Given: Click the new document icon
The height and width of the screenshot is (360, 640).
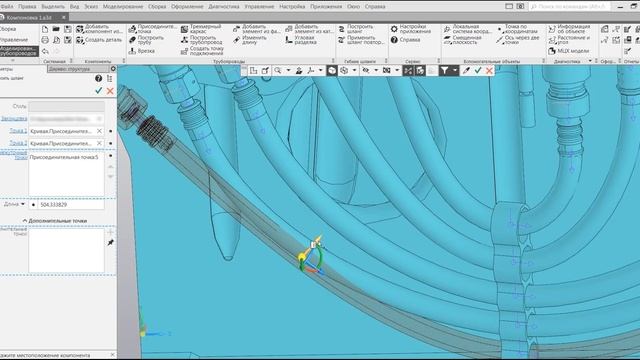Looking at the screenshot, I should [x=45, y=29].
